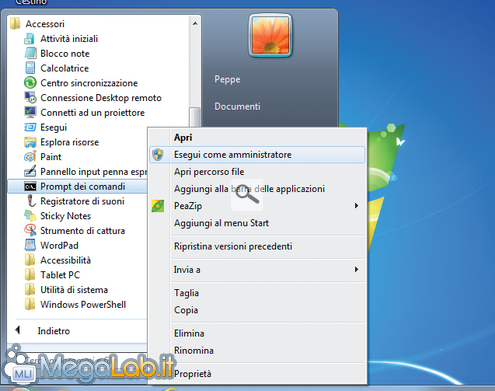Click the Esegui run icon
The image size is (495, 391).
click(x=30, y=127)
